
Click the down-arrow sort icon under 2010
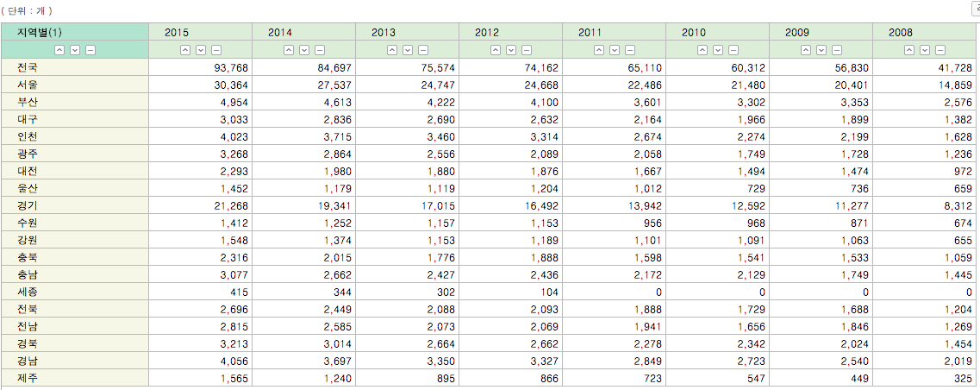coord(717,50)
